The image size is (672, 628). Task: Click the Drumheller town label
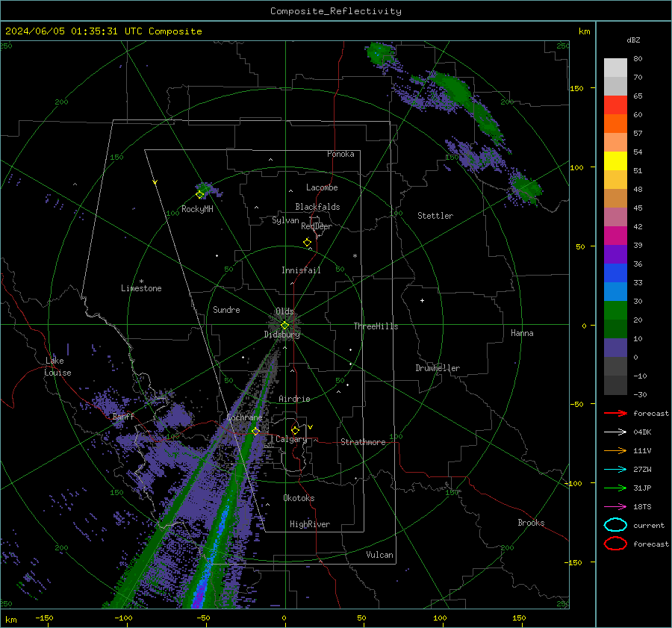(438, 368)
